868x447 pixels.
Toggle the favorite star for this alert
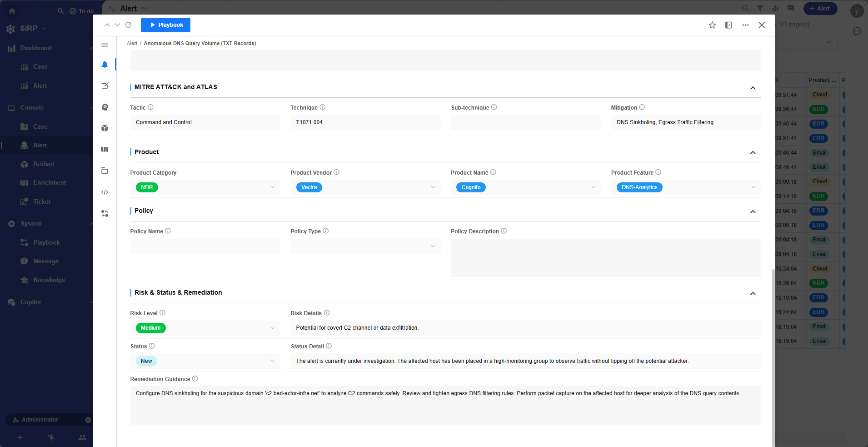[x=712, y=25]
